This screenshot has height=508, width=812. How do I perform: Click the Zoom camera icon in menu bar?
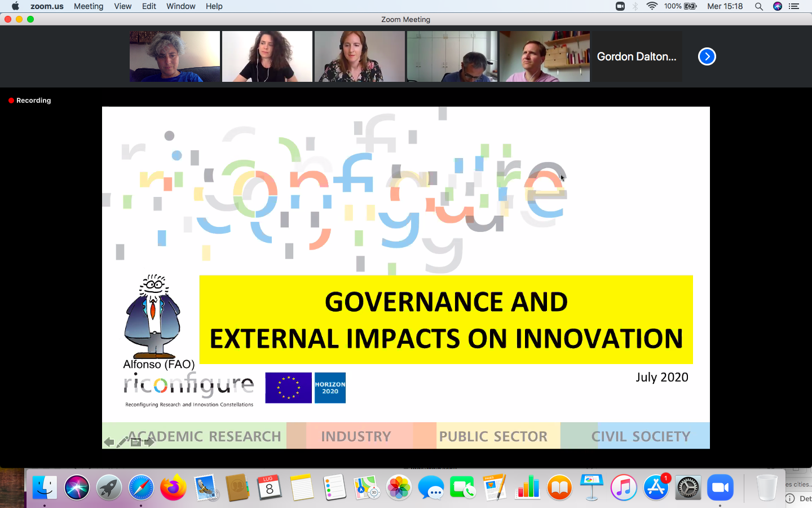620,6
